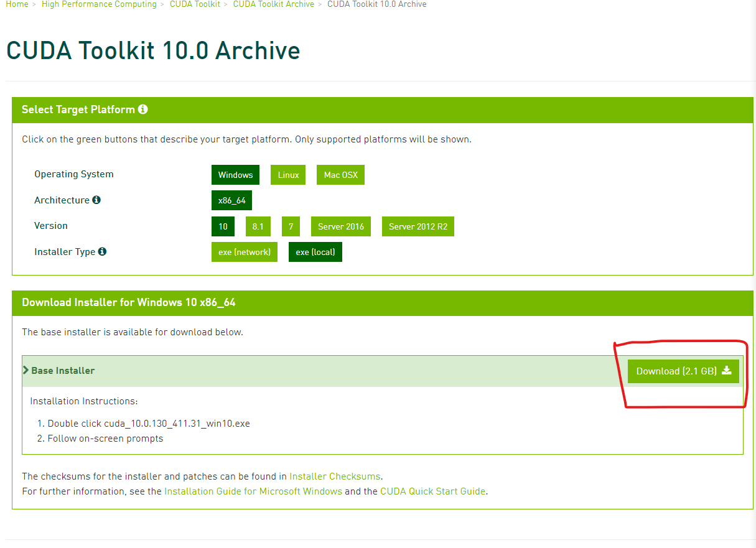Select the Linux operating system button
The width and height of the screenshot is (756, 548).
pos(288,175)
